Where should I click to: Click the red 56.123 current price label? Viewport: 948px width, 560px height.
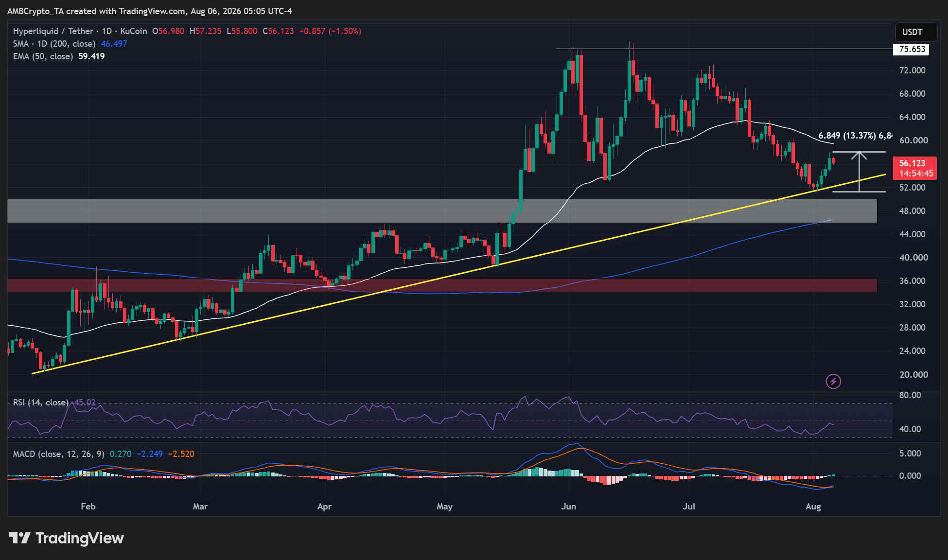[x=913, y=163]
